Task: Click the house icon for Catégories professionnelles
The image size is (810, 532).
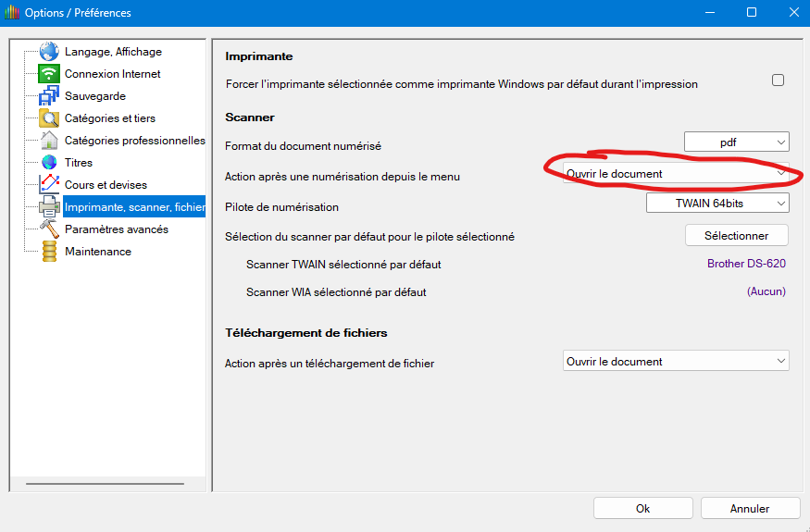Action: [49, 141]
